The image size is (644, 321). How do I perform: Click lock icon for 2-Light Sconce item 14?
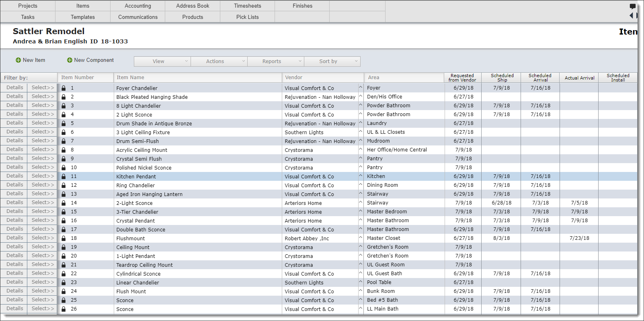[x=64, y=203]
